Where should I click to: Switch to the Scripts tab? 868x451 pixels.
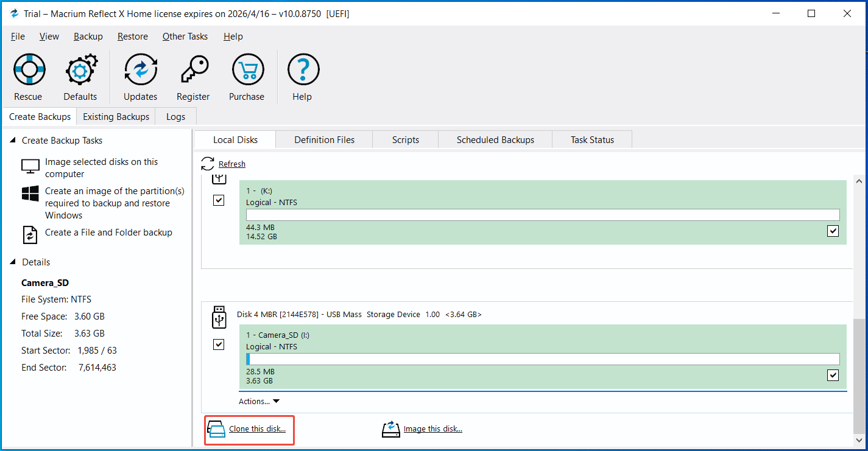[406, 140]
